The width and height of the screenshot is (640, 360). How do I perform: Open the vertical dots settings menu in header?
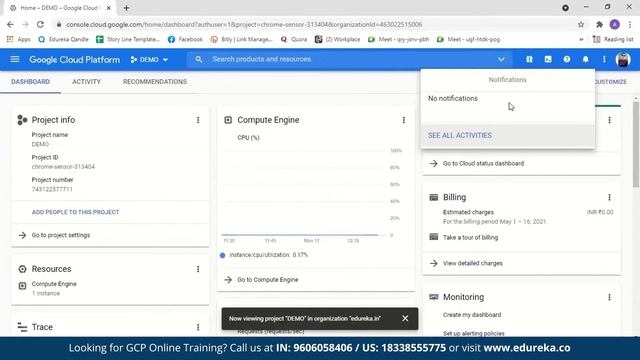click(x=604, y=60)
